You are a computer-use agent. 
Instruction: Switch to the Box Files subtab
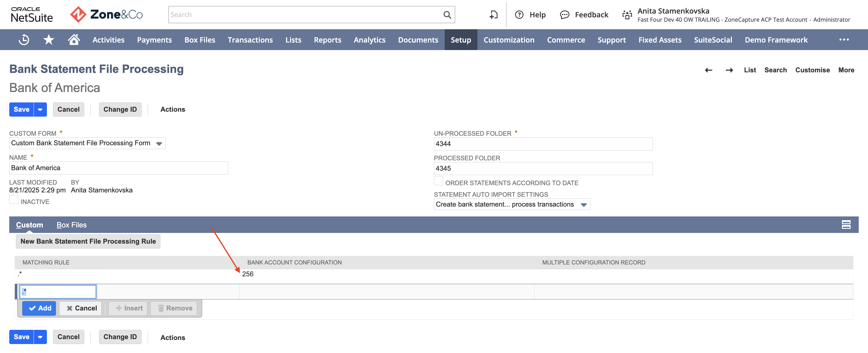pos(72,225)
